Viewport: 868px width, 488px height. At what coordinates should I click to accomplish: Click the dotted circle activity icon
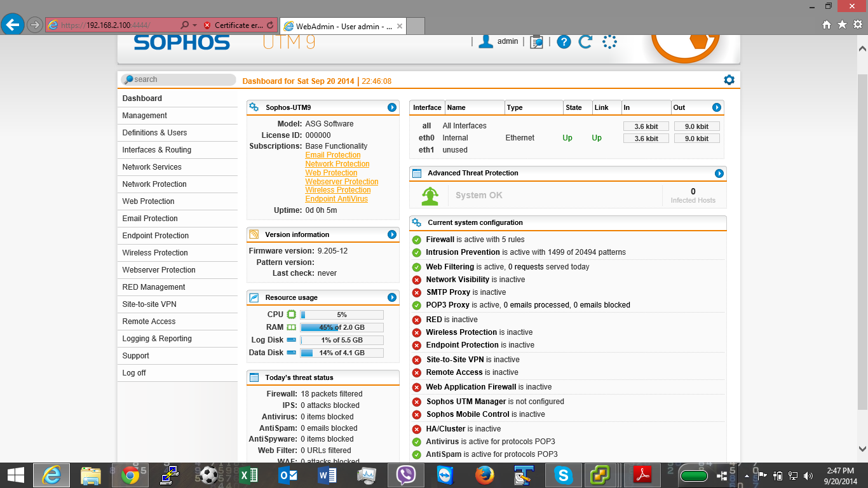pyautogui.click(x=609, y=42)
